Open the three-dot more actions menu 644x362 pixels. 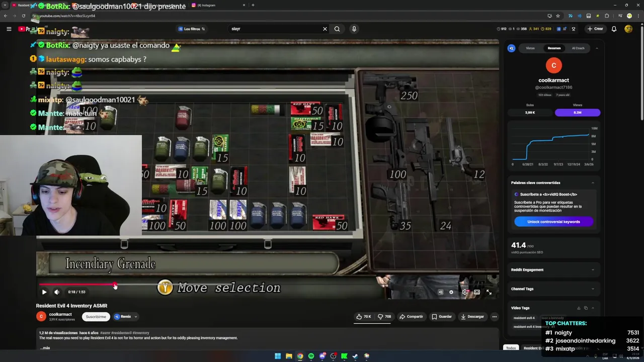tap(495, 317)
